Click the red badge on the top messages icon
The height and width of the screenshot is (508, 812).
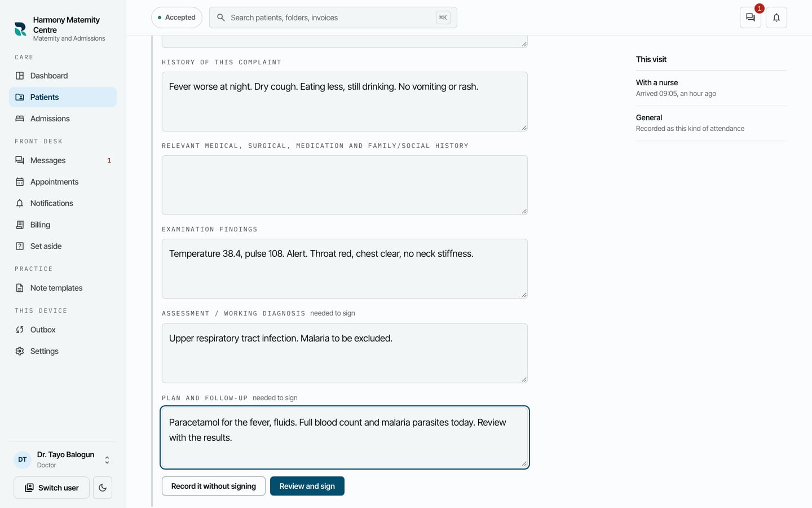tap(760, 8)
